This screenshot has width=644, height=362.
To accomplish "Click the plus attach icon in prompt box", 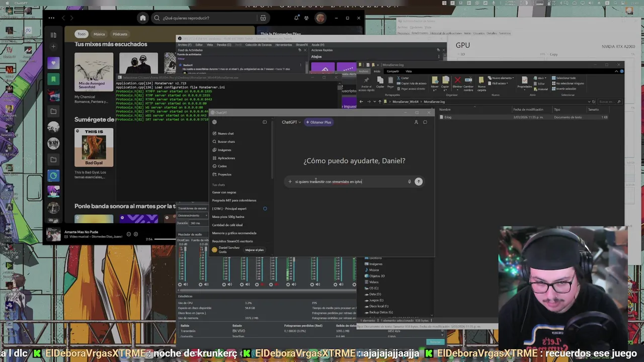I will click(290, 182).
